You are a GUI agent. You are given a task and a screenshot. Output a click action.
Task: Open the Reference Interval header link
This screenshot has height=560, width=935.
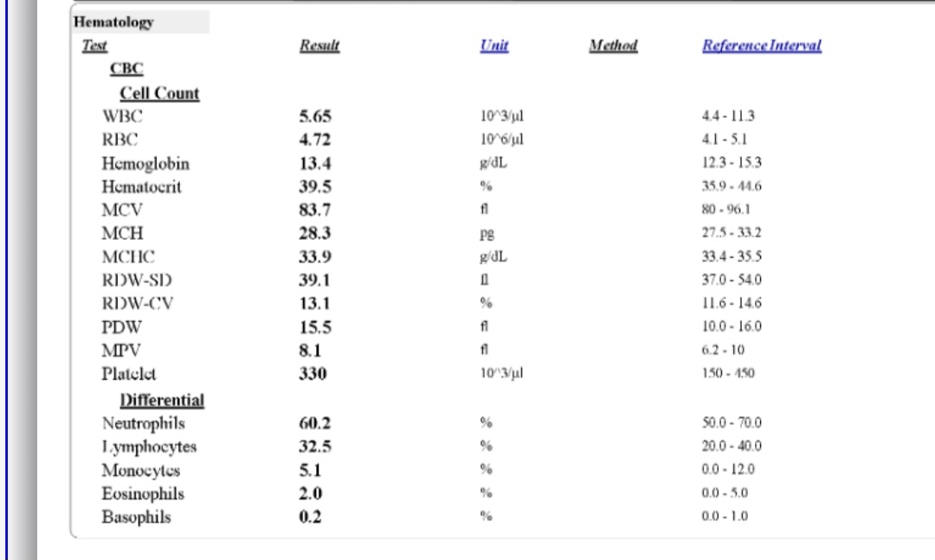click(x=761, y=46)
